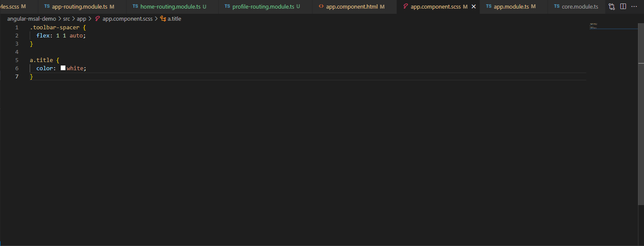The image size is (644, 246).
Task: Open the app folder breadcrumb
Action: [81, 19]
